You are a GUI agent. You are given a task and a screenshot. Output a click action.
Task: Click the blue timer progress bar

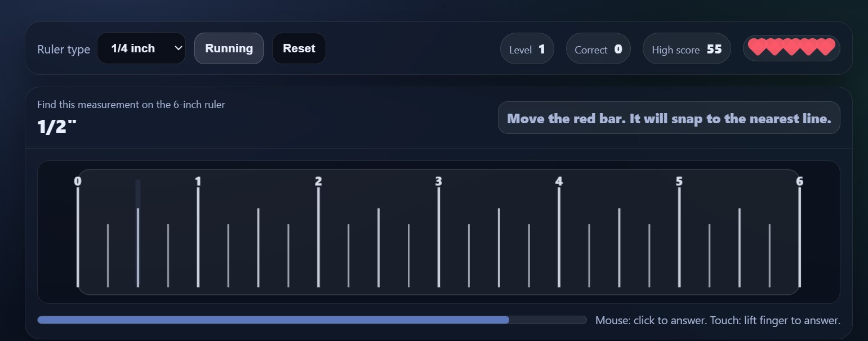(273, 320)
